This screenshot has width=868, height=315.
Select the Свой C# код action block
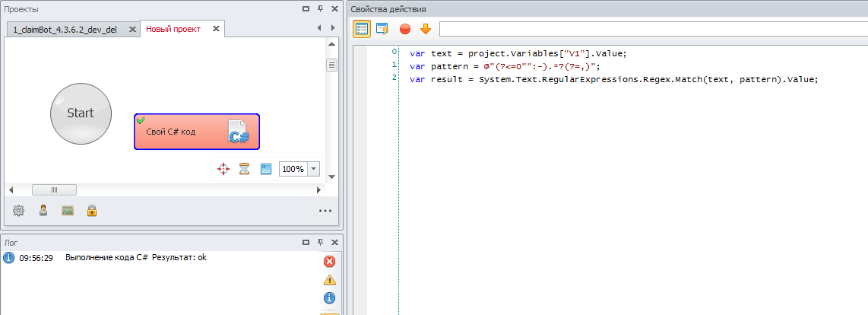pyautogui.click(x=197, y=132)
